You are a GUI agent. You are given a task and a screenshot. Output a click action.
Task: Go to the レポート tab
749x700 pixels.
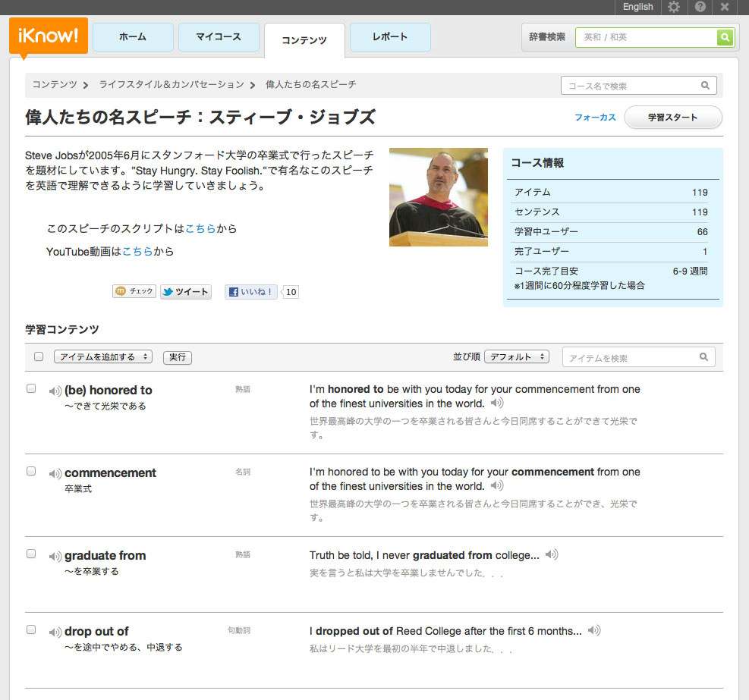point(390,36)
